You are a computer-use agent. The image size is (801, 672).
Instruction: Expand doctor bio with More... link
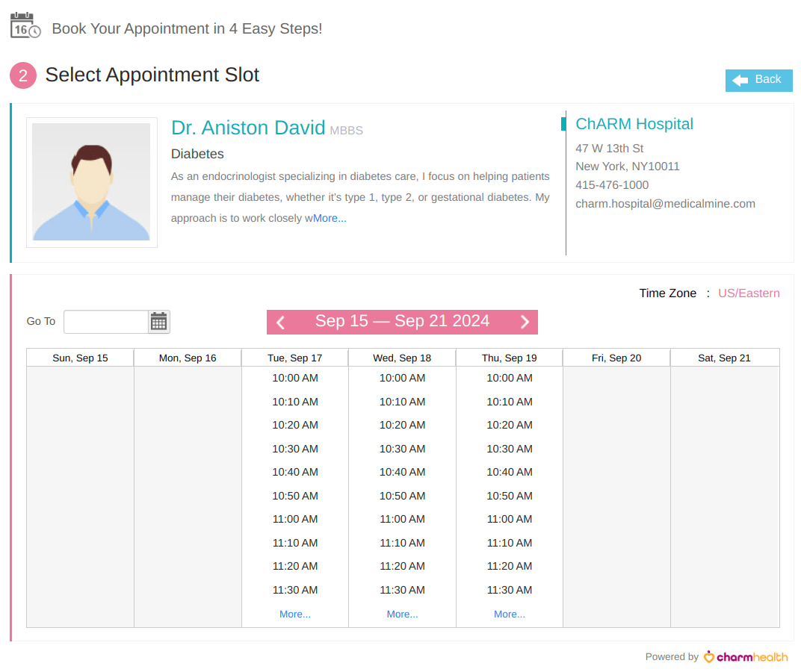[330, 219]
